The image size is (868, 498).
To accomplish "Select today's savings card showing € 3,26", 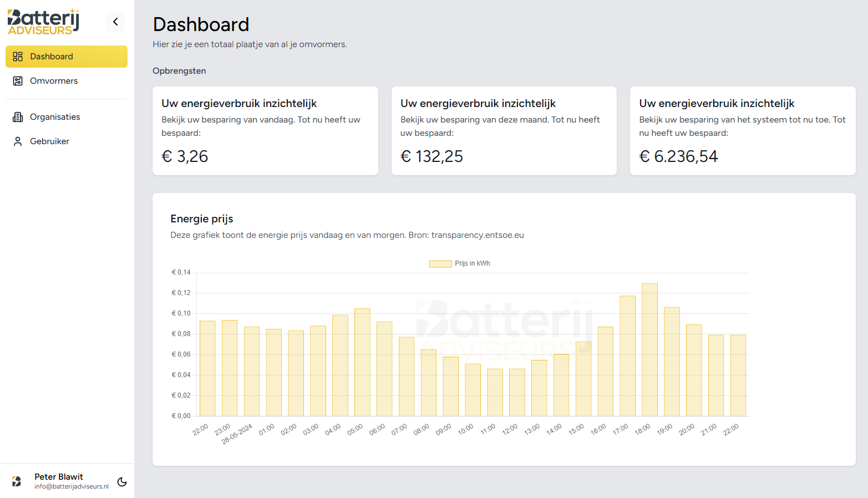I will [x=265, y=131].
